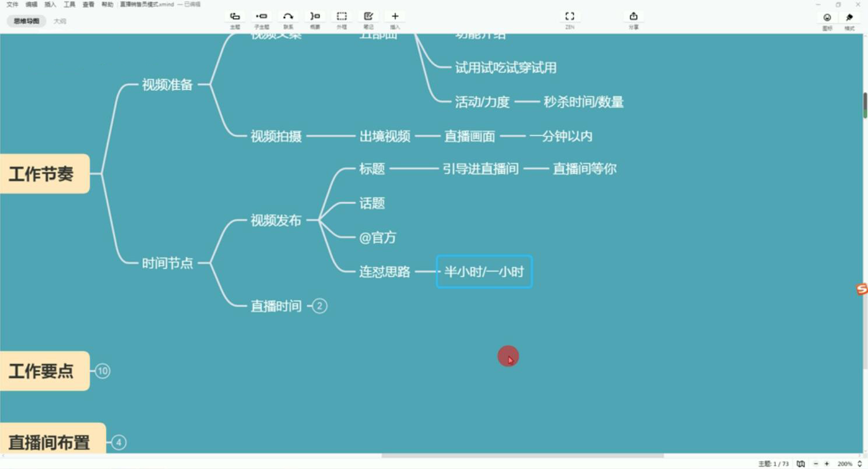Screen dimensions: 868x469
Task: Select the 工作要点 main topic
Action: pos(45,371)
